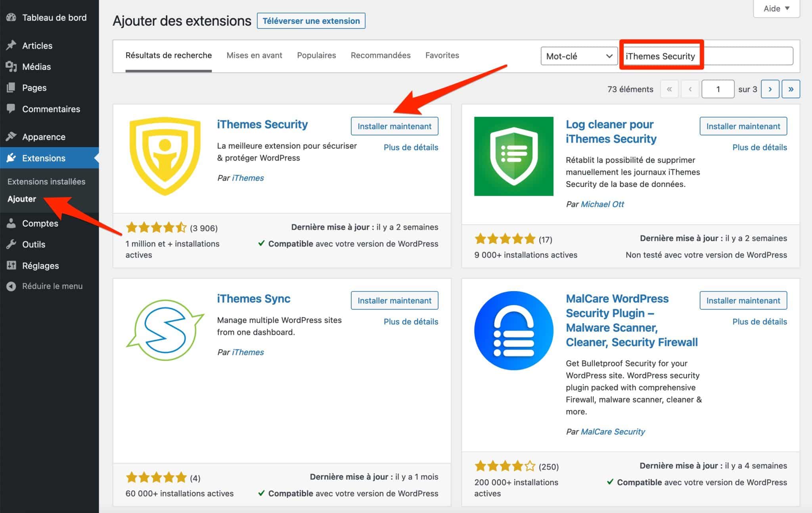This screenshot has height=513, width=812.
Task: Open Michael Ott author link
Action: (602, 204)
